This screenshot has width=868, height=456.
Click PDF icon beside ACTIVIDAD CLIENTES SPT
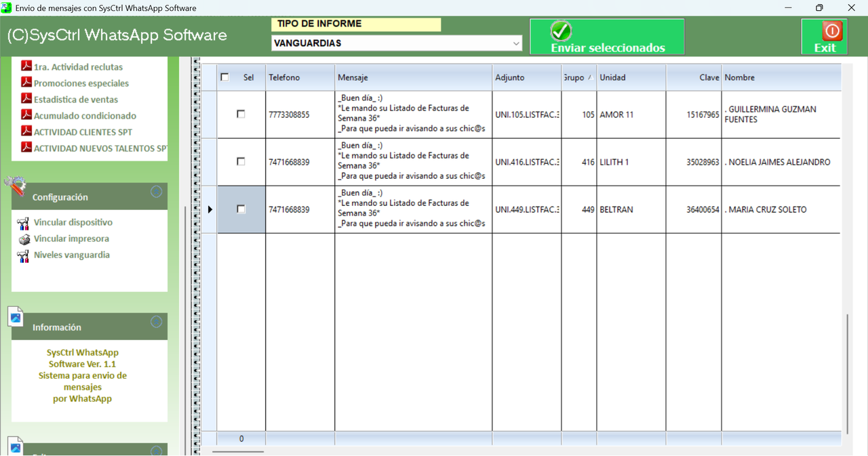(x=26, y=131)
